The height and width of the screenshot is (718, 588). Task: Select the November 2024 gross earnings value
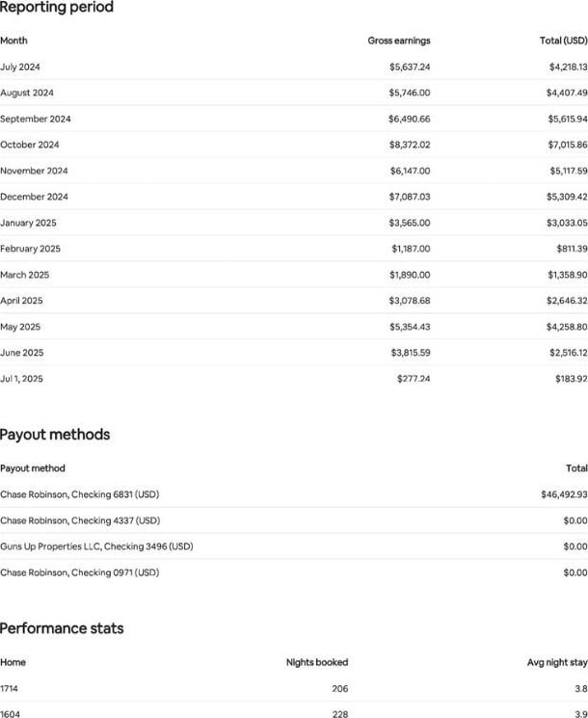pos(410,171)
